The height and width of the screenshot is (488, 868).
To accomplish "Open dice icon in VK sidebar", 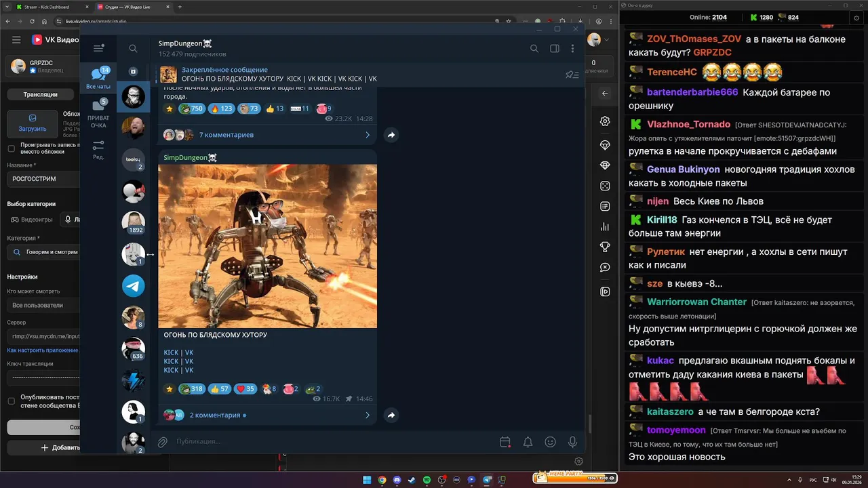I will point(605,186).
